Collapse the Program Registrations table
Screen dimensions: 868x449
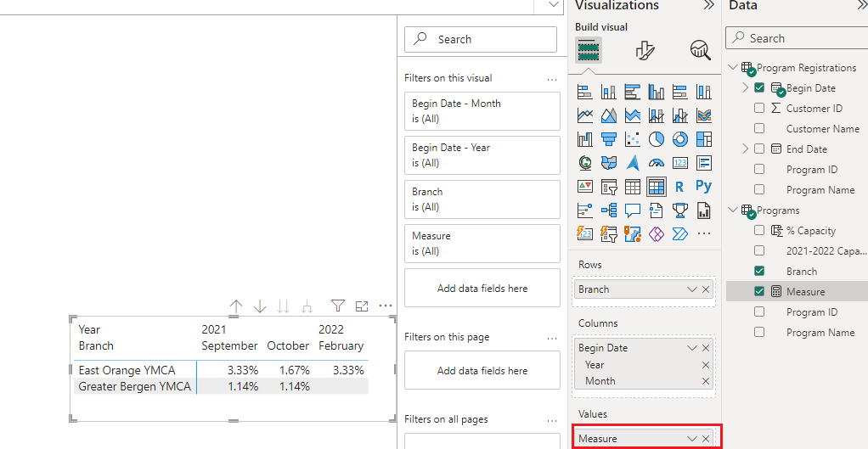(x=734, y=67)
